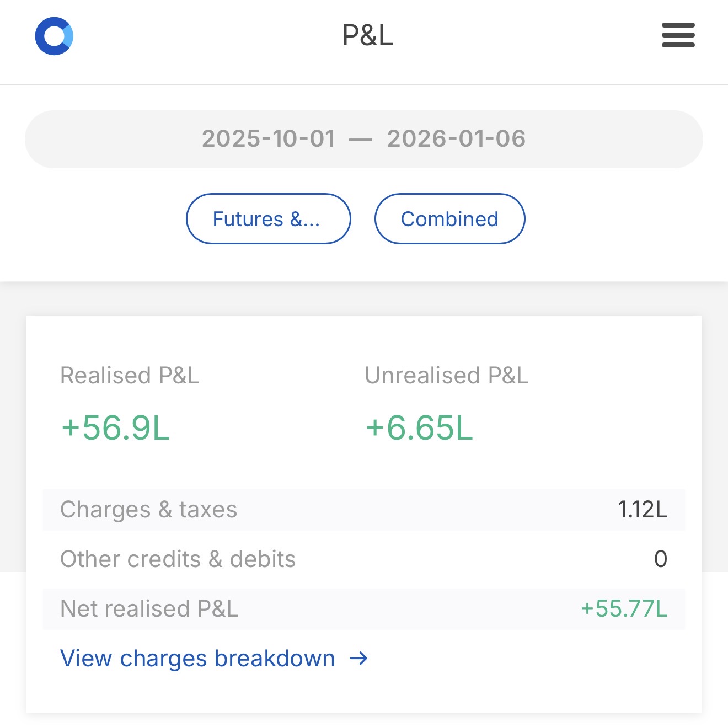Image resolution: width=728 pixels, height=727 pixels.
Task: Click the start date 2025-10-01
Action: [x=269, y=138]
